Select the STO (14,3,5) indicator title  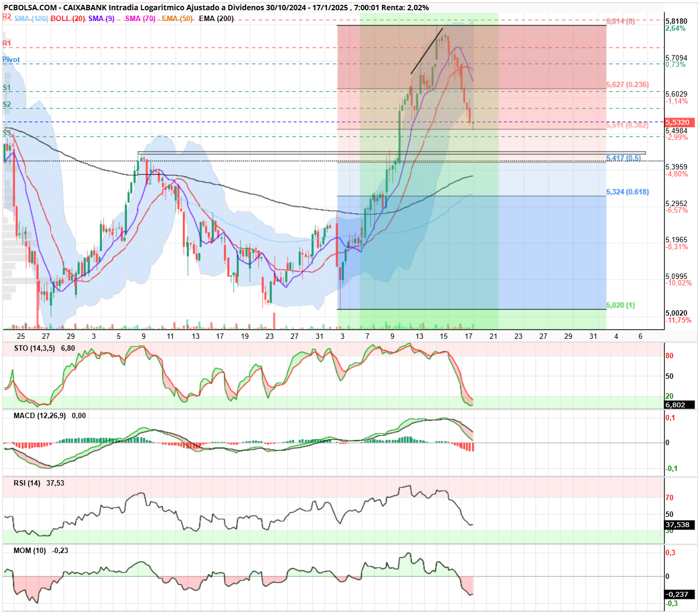[35, 348]
